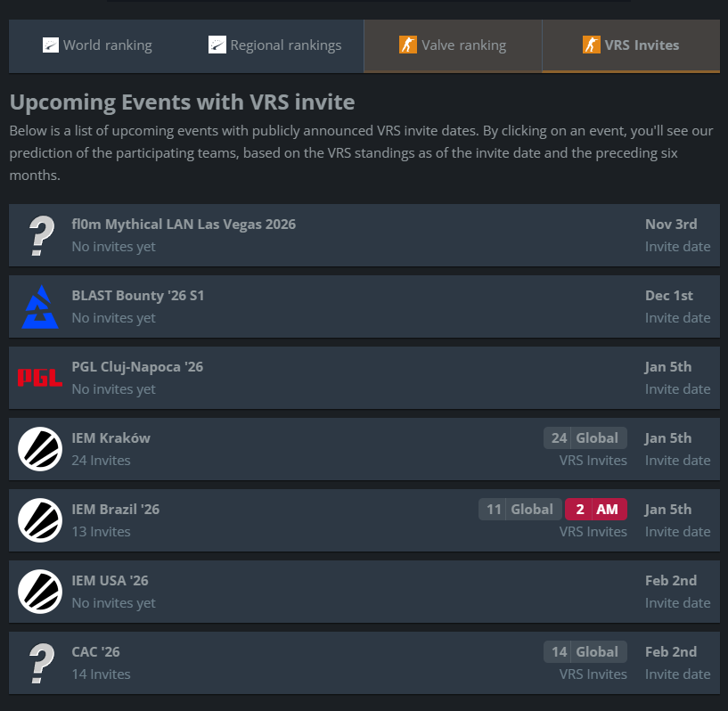Click the red 2 AM invites badge

596,509
